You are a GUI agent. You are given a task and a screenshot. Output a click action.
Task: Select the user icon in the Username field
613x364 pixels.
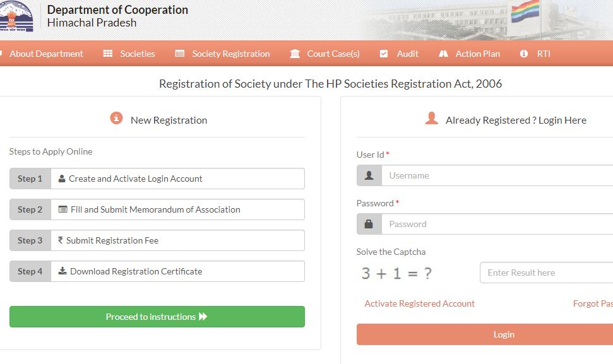click(369, 175)
